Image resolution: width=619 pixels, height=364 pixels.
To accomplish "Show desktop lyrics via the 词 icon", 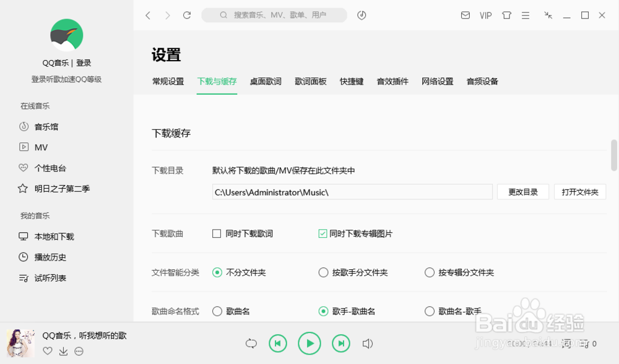I will click(x=566, y=342).
